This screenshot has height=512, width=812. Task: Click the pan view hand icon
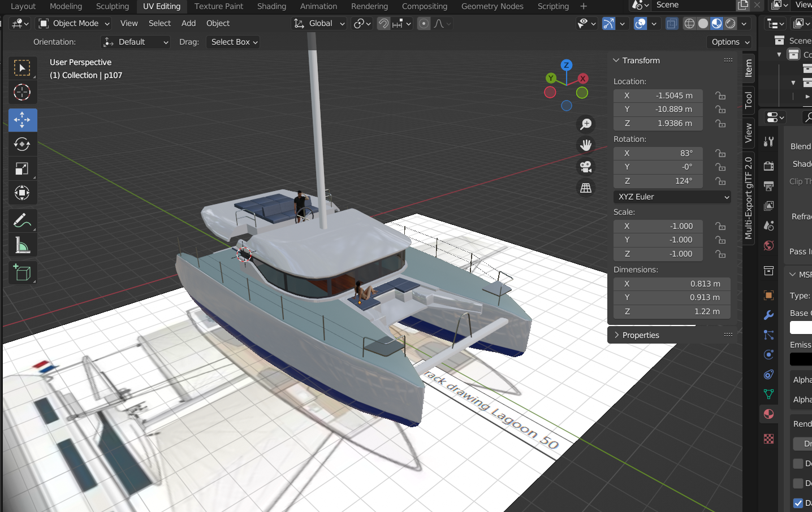click(x=586, y=145)
